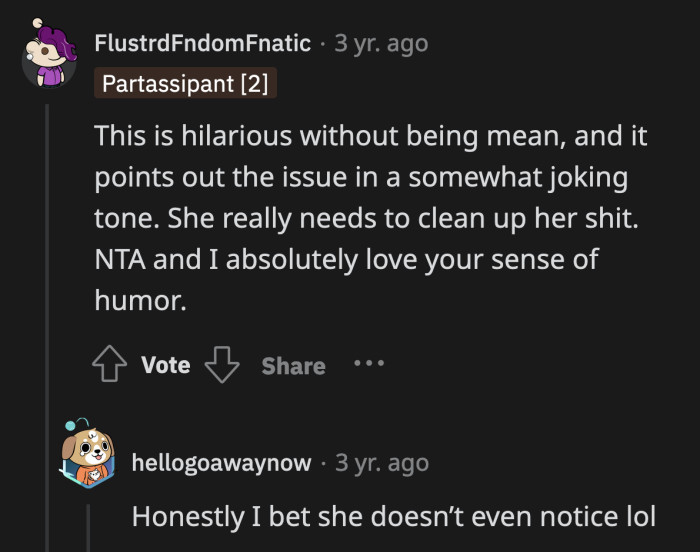The height and width of the screenshot is (552, 700).
Task: Click the Partassipant [2] flair badge
Action: click(185, 84)
